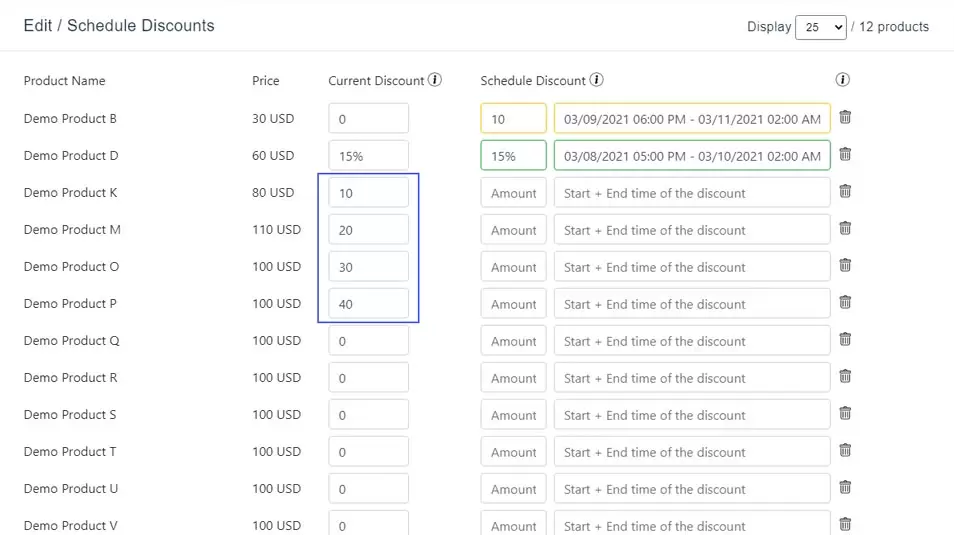954x535 pixels.
Task: Edit current discount of Demo Product Q
Action: click(x=369, y=341)
